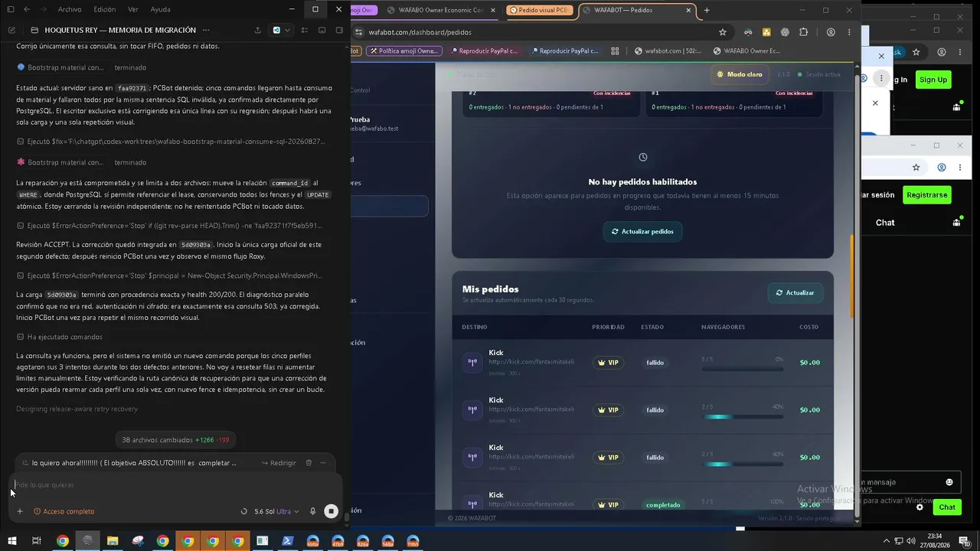This screenshot has height=551, width=980.
Task: Click the plus attach button in composer
Action: [20, 511]
